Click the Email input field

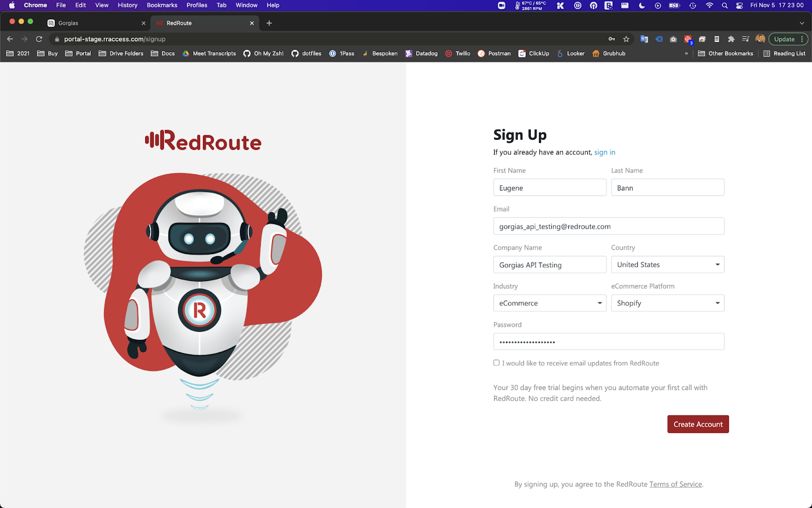coord(608,226)
